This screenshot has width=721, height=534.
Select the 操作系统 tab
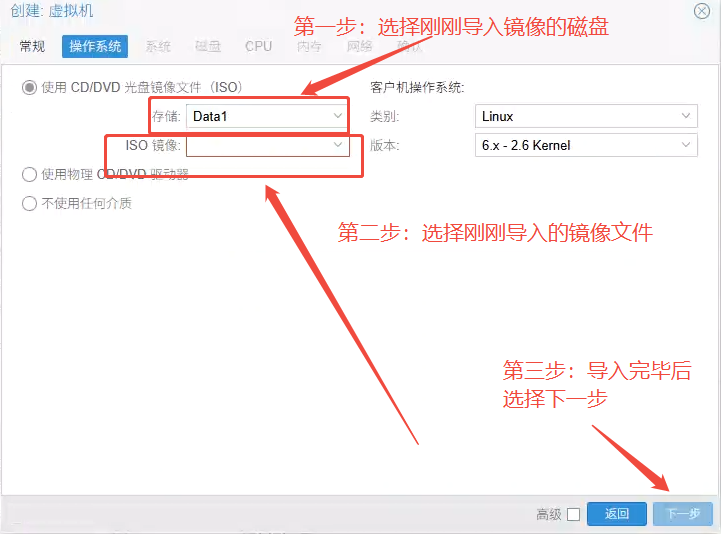96,46
